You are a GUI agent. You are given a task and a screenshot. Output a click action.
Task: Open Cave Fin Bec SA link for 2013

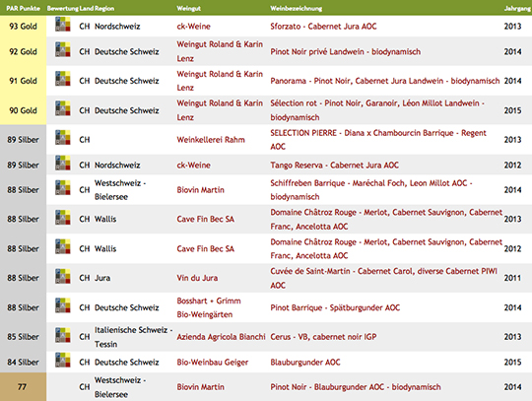pyautogui.click(x=205, y=219)
